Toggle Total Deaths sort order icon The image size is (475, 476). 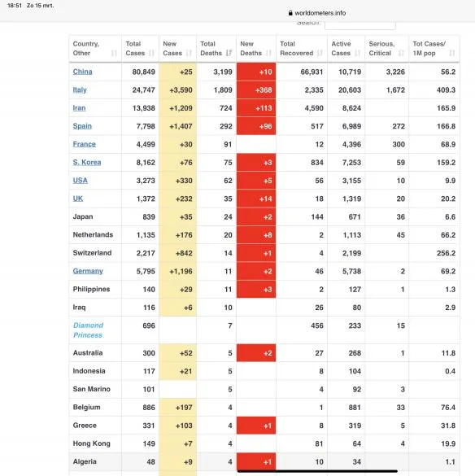click(229, 53)
